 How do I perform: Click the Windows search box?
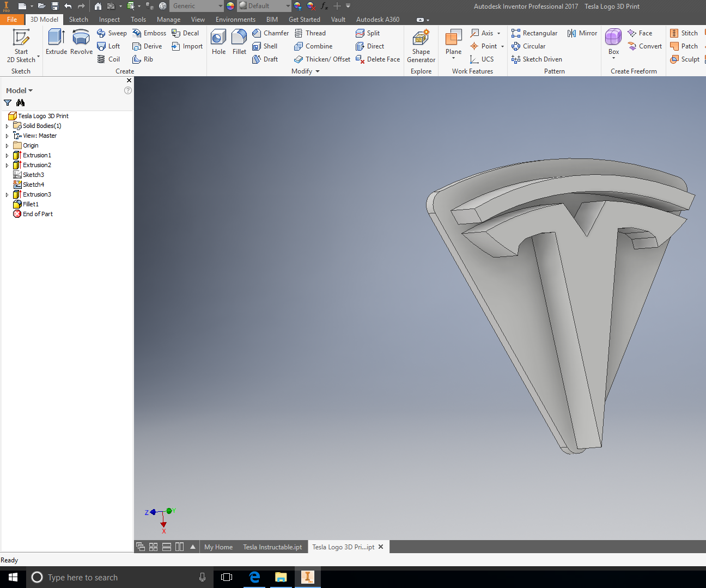click(x=119, y=577)
